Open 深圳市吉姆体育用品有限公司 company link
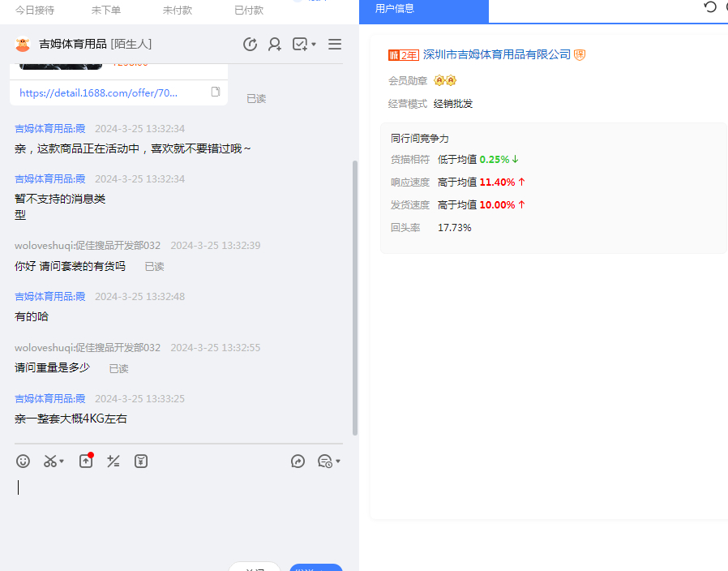This screenshot has width=728, height=571. point(497,55)
